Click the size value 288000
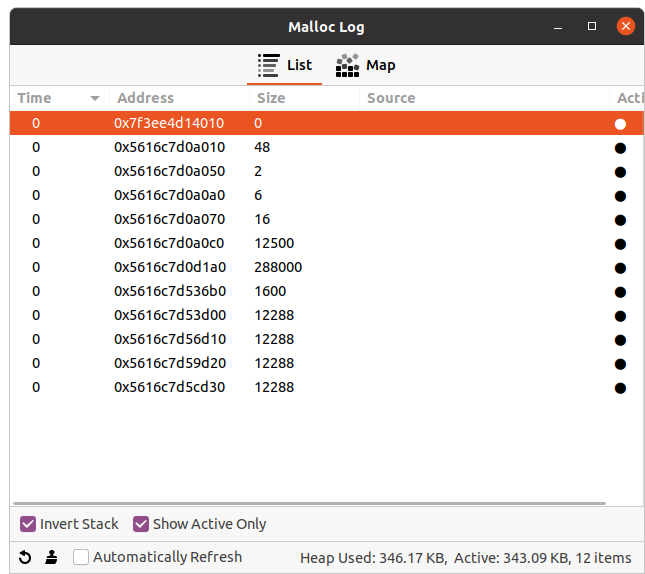 tap(278, 267)
